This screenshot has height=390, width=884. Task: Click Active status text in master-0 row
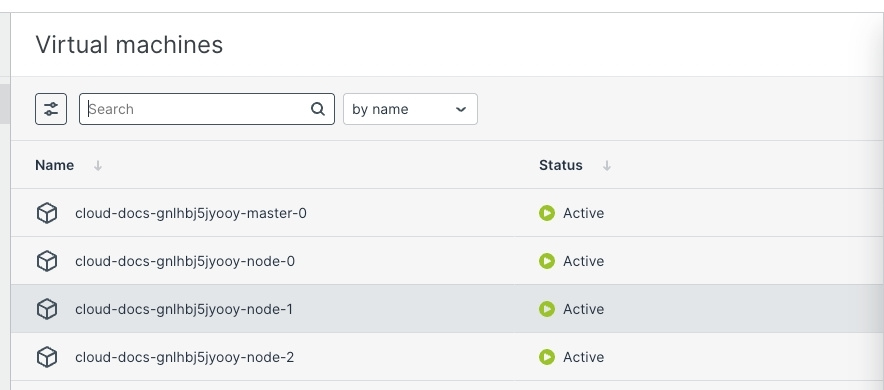click(584, 213)
